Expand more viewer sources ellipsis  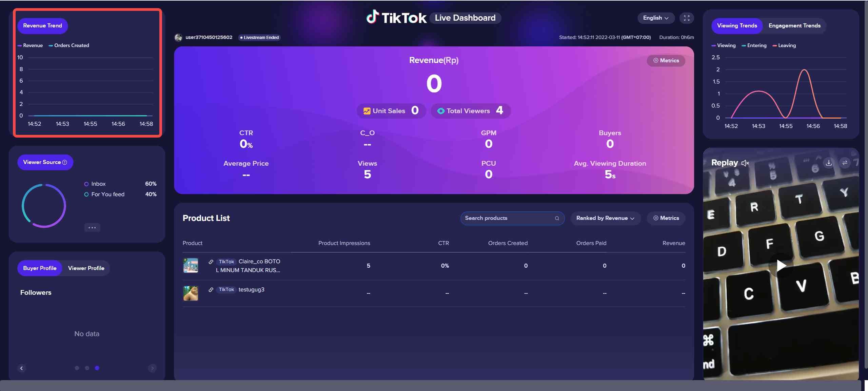click(x=92, y=228)
